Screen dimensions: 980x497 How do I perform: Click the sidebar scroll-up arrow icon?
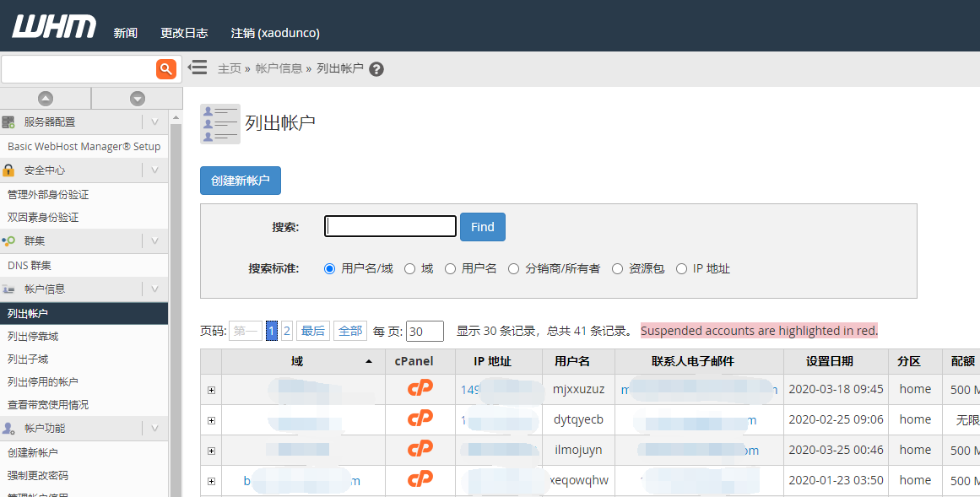(x=46, y=99)
